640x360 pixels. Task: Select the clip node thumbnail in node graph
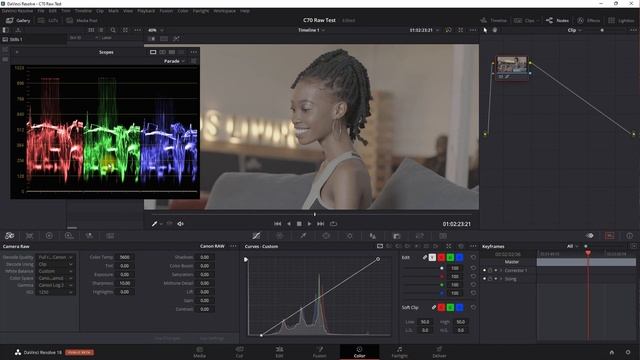pos(511,64)
